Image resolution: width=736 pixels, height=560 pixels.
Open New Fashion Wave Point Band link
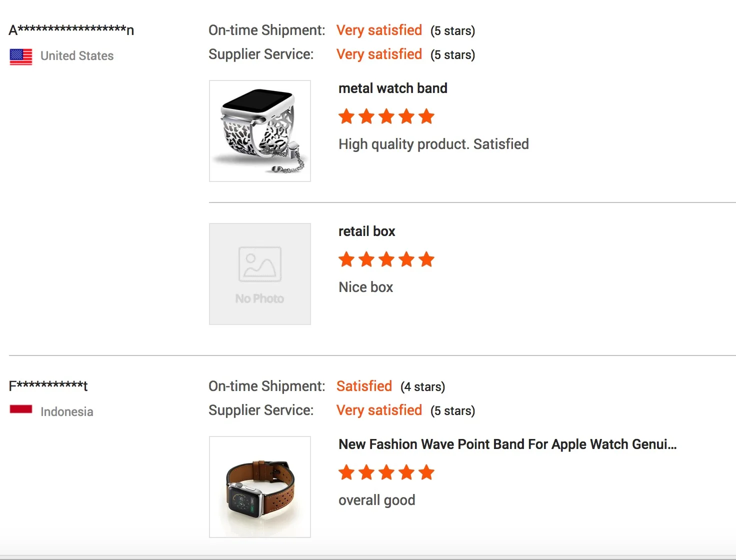pyautogui.click(x=507, y=444)
